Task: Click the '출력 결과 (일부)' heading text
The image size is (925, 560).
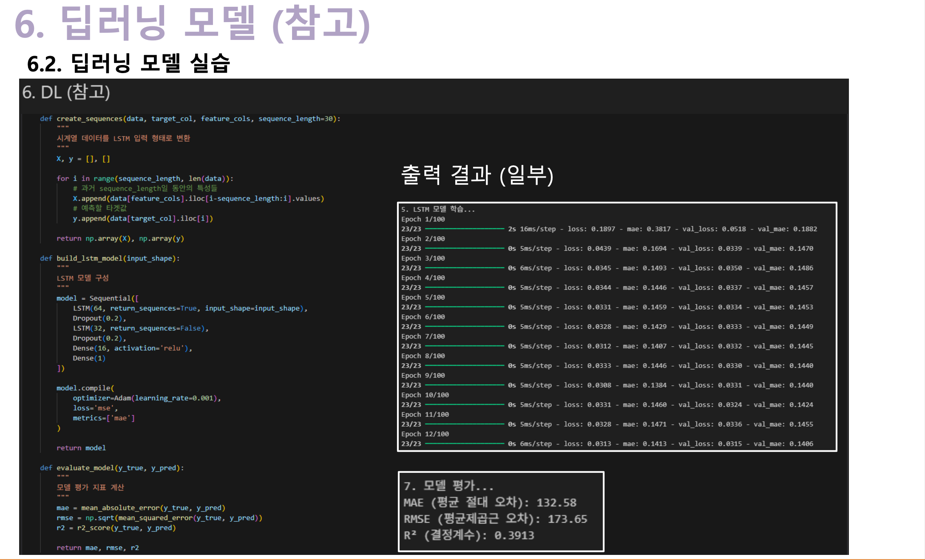Action: point(477,175)
